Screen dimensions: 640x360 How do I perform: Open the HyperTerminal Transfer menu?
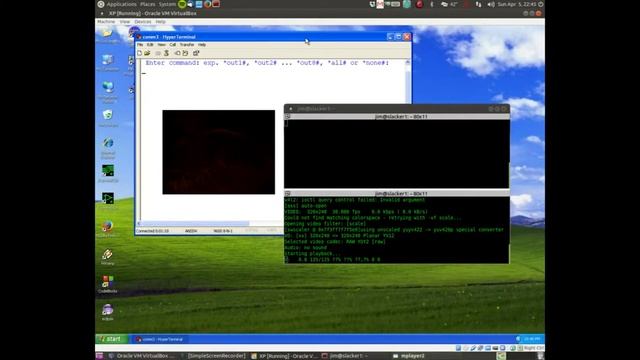[x=187, y=44]
